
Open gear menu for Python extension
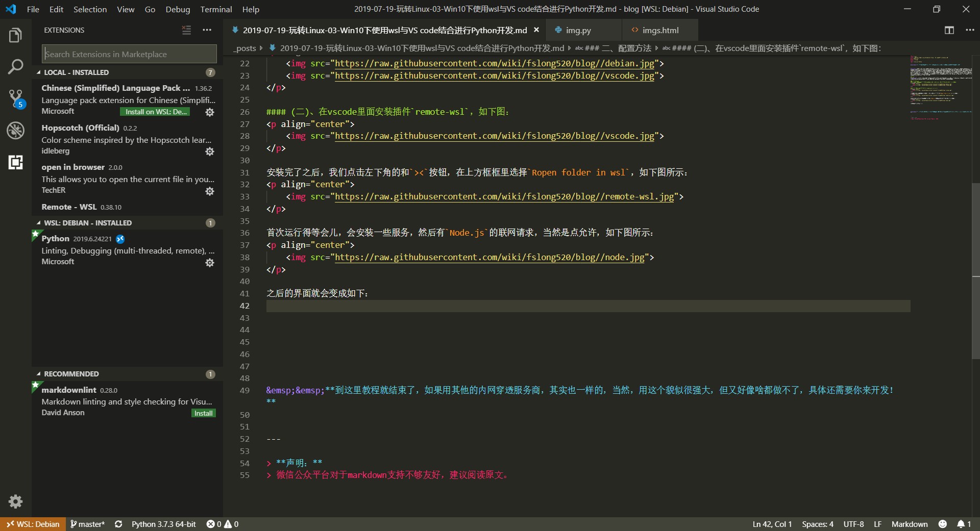(210, 263)
